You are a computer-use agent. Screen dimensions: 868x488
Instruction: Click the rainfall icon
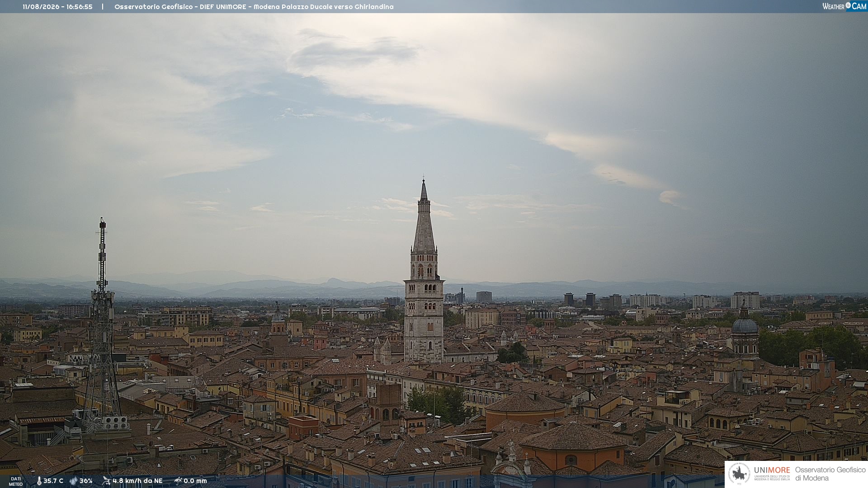click(178, 481)
